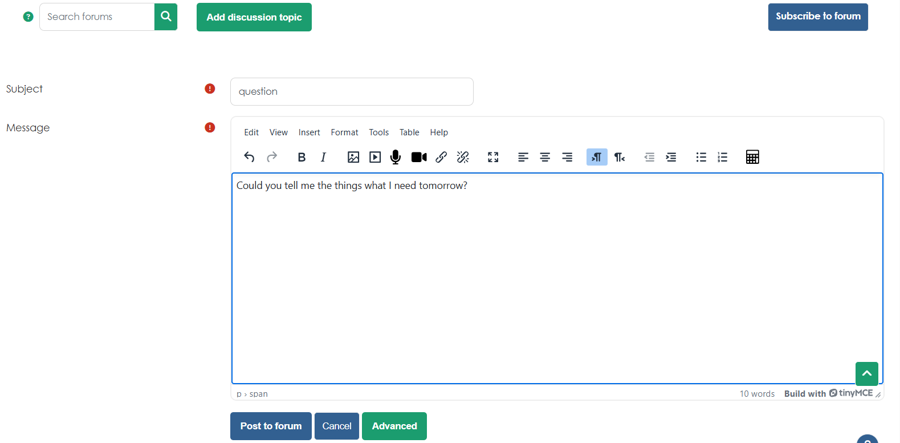
Task: Toggle left-to-right text direction
Action: [x=597, y=157]
